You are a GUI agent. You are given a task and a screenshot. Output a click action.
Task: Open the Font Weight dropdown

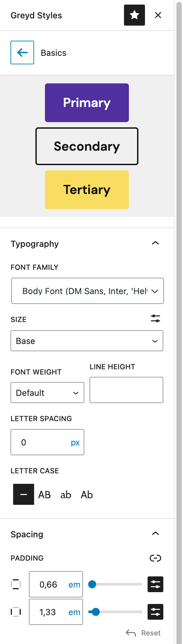48,393
